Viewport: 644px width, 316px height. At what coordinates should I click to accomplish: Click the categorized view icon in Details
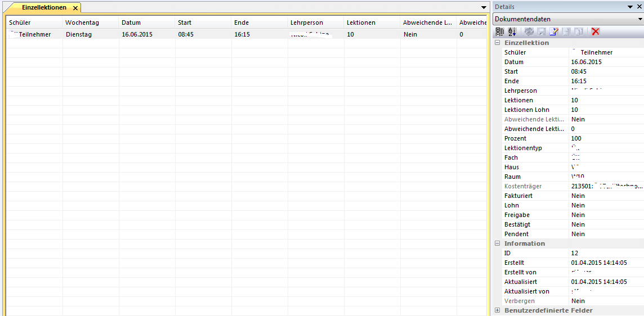500,31
